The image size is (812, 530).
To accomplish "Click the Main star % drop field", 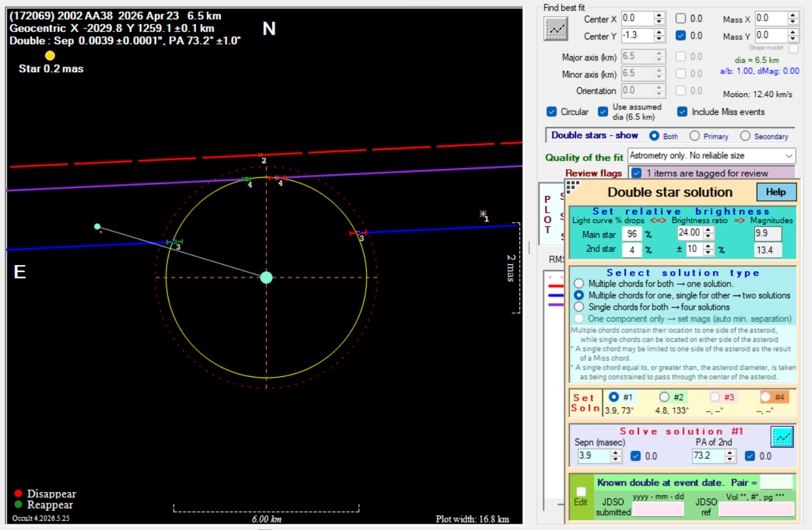I will (x=633, y=234).
